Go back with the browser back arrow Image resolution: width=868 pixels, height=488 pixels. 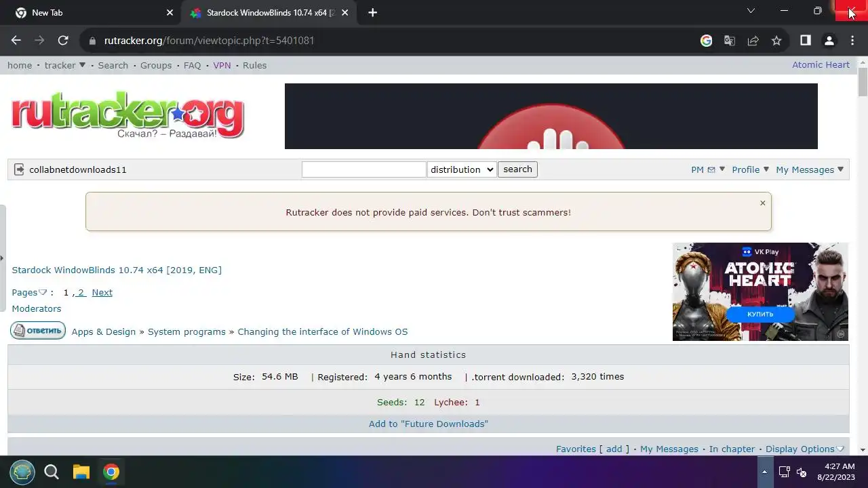(x=16, y=41)
